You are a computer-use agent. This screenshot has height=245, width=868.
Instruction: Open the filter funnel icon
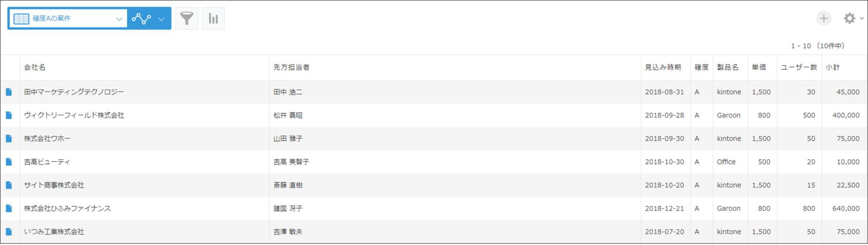click(x=187, y=18)
